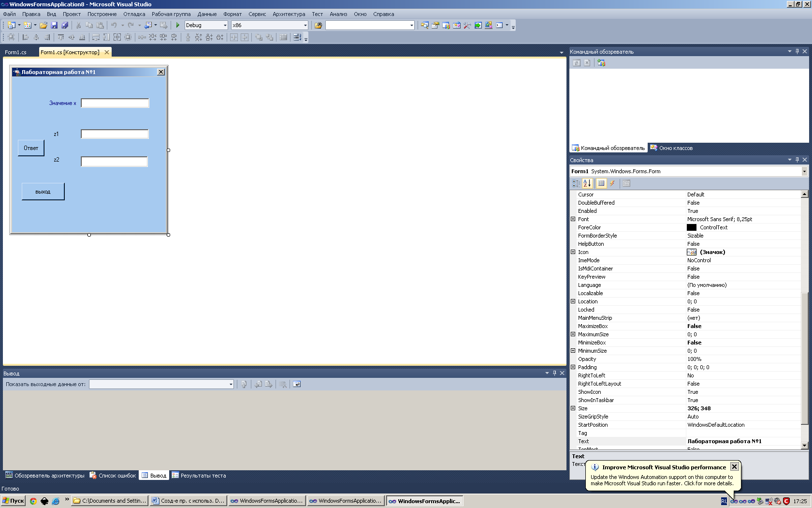The width and height of the screenshot is (812, 508).
Task: Click the MaximizeBox property row
Action: click(x=685, y=326)
